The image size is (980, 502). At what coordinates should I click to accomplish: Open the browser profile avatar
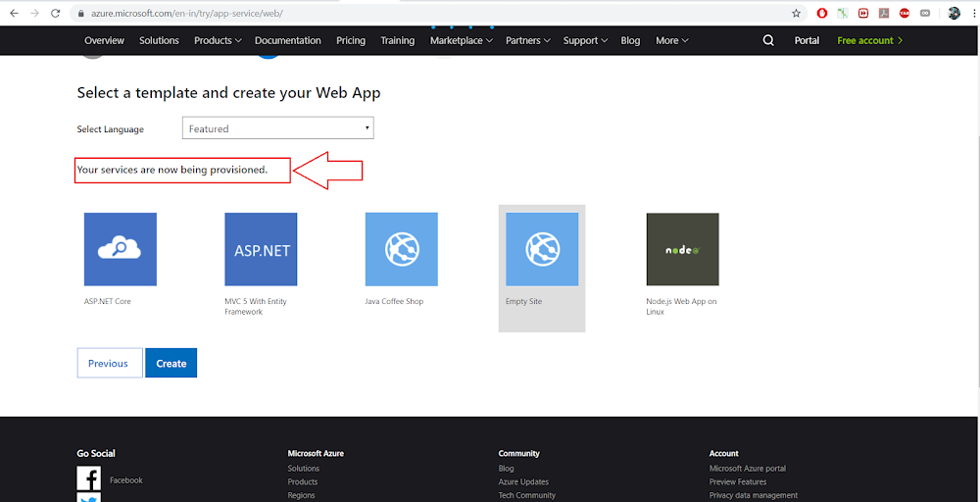point(954,13)
